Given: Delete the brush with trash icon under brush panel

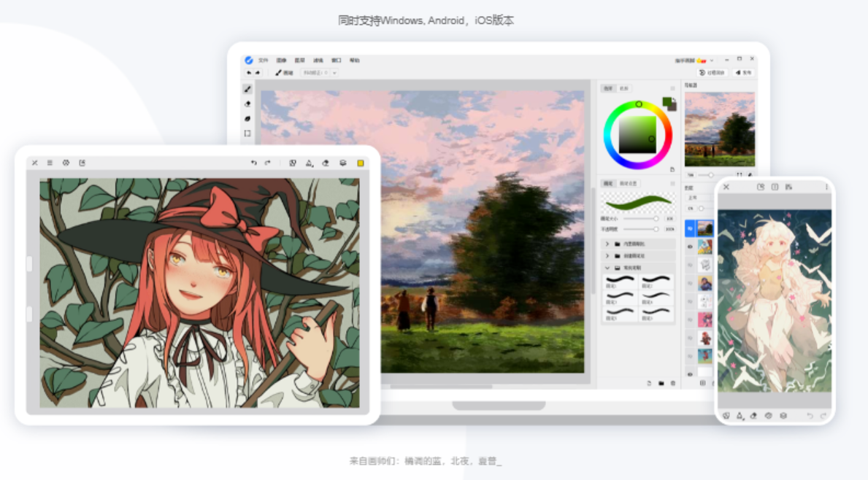Looking at the screenshot, I should tap(673, 383).
